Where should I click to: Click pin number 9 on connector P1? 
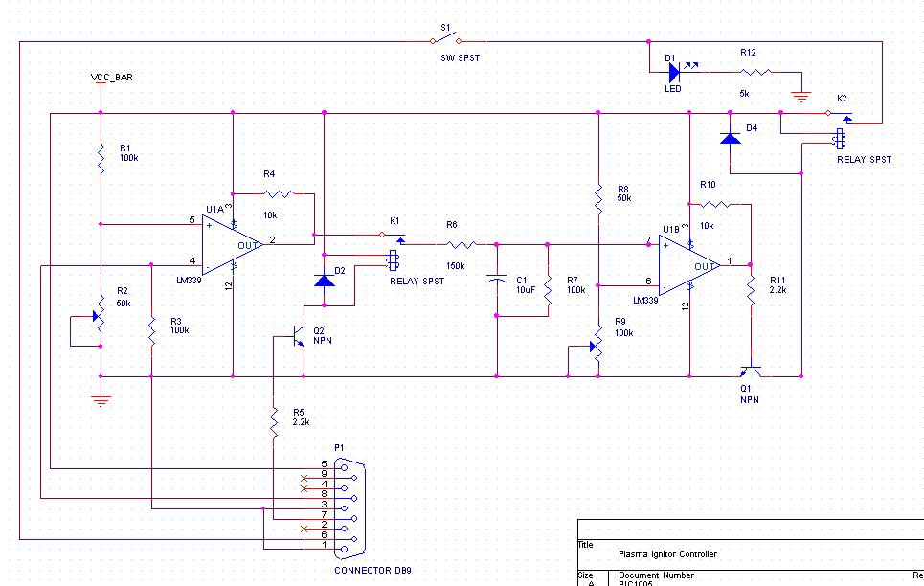pos(324,474)
